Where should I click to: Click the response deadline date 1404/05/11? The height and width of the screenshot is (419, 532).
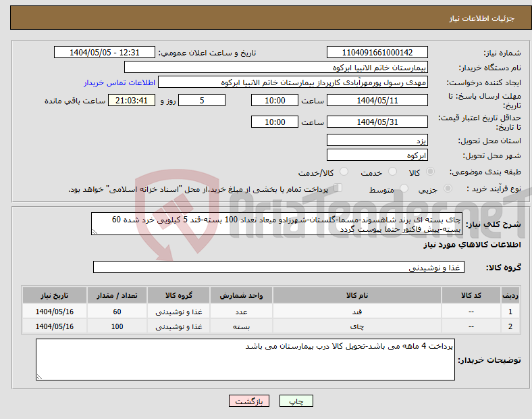pos(377,100)
